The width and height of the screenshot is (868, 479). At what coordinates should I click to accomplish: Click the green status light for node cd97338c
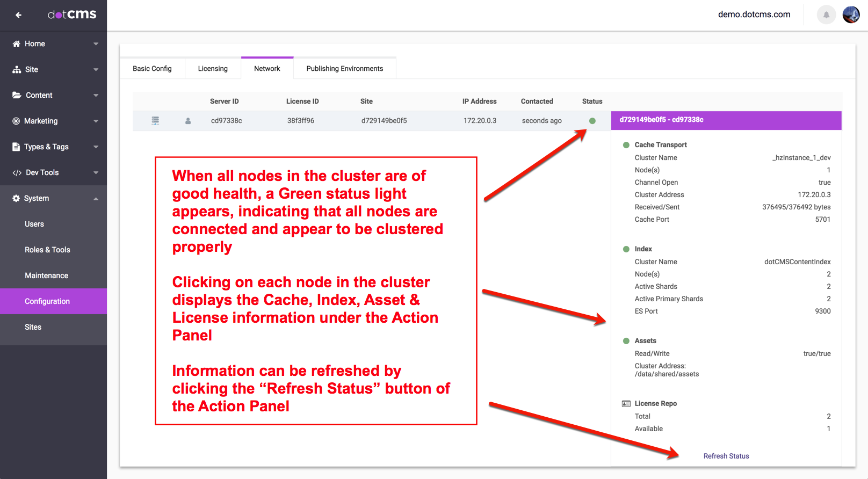592,121
